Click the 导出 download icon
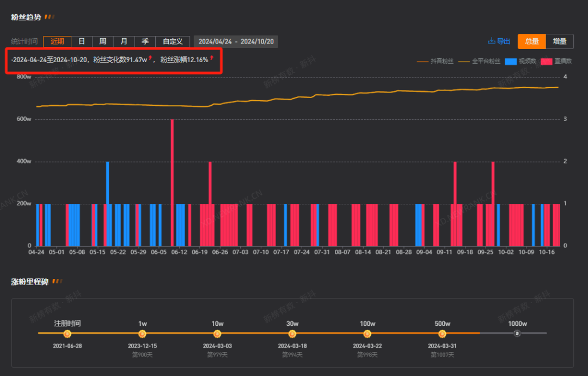Viewport: 588px width, 376px height. pos(491,41)
